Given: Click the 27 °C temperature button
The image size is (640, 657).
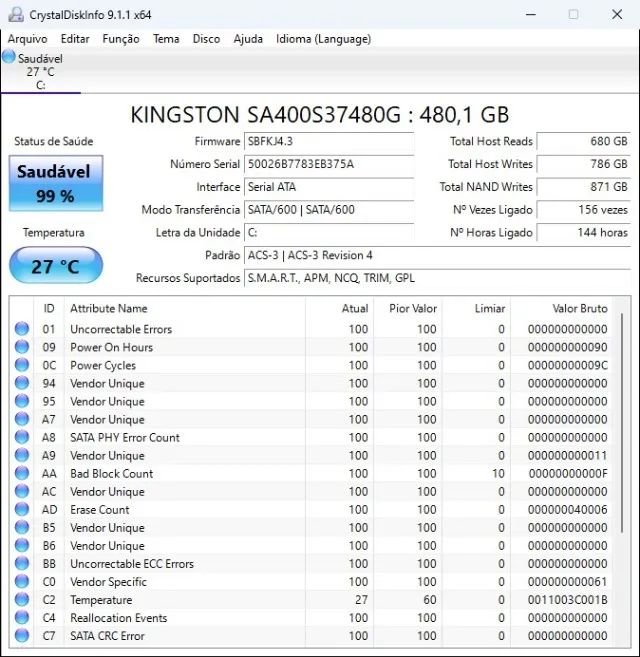Looking at the screenshot, I should pyautogui.click(x=56, y=266).
